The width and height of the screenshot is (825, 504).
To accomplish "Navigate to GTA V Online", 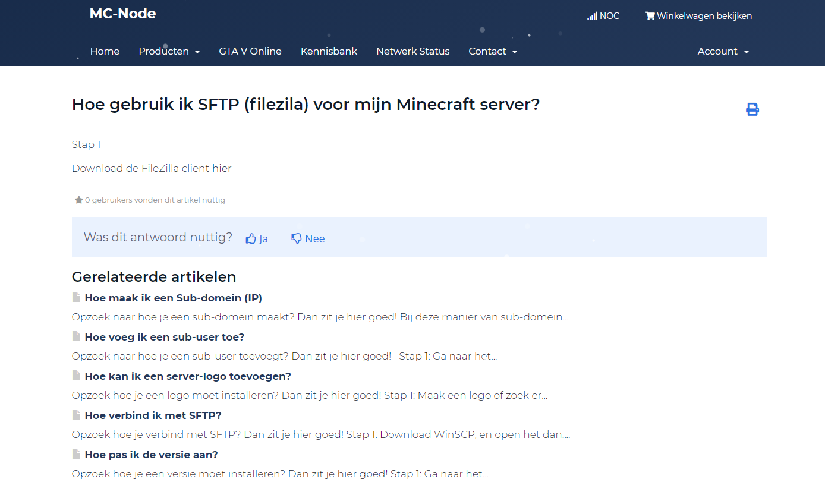I will (250, 52).
